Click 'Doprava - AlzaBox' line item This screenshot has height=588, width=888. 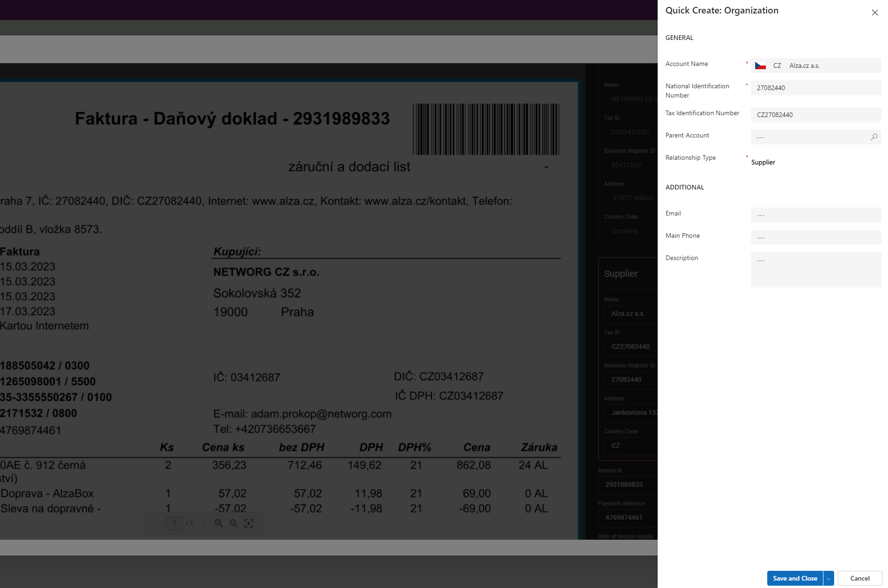pos(47,493)
